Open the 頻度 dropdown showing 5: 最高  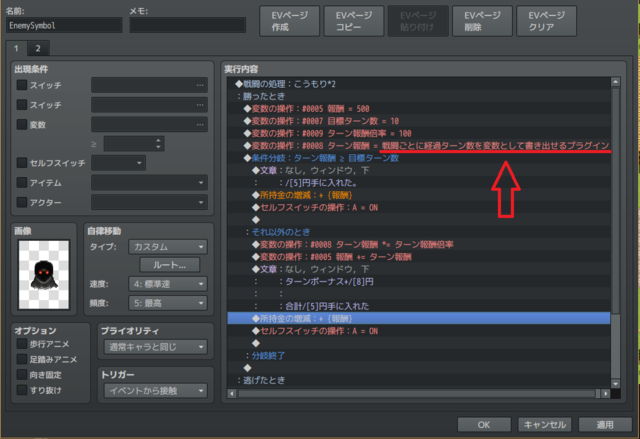click(x=168, y=303)
